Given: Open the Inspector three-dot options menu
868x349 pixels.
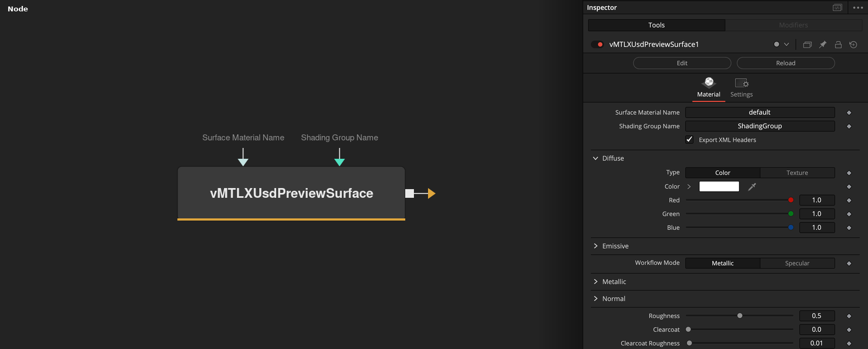Looking at the screenshot, I should coord(858,8).
